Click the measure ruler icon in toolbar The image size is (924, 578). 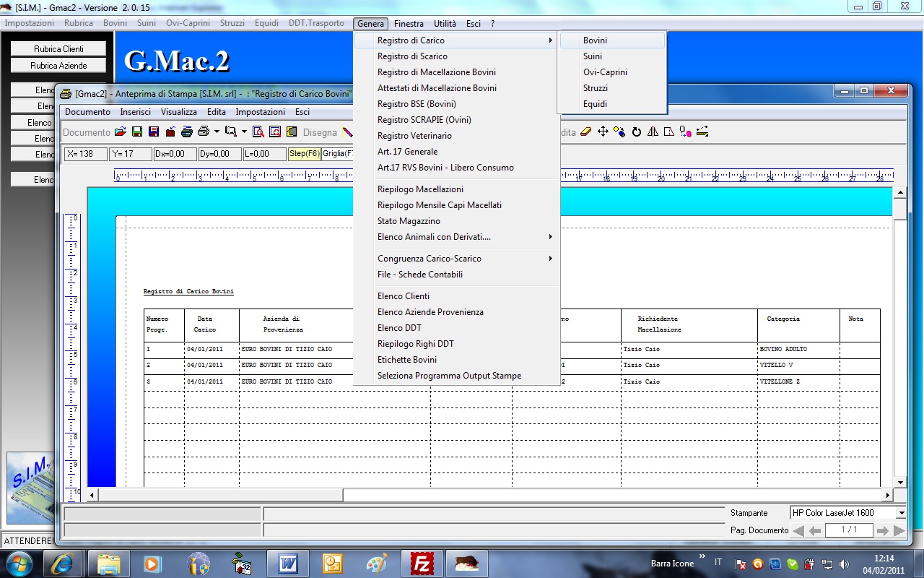pyautogui.click(x=702, y=131)
